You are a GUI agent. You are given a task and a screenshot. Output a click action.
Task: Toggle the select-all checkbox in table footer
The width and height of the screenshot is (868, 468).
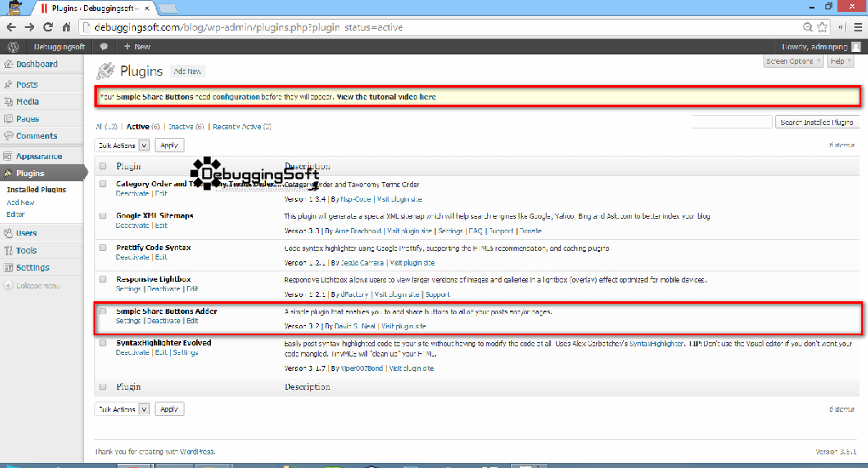[x=103, y=386]
